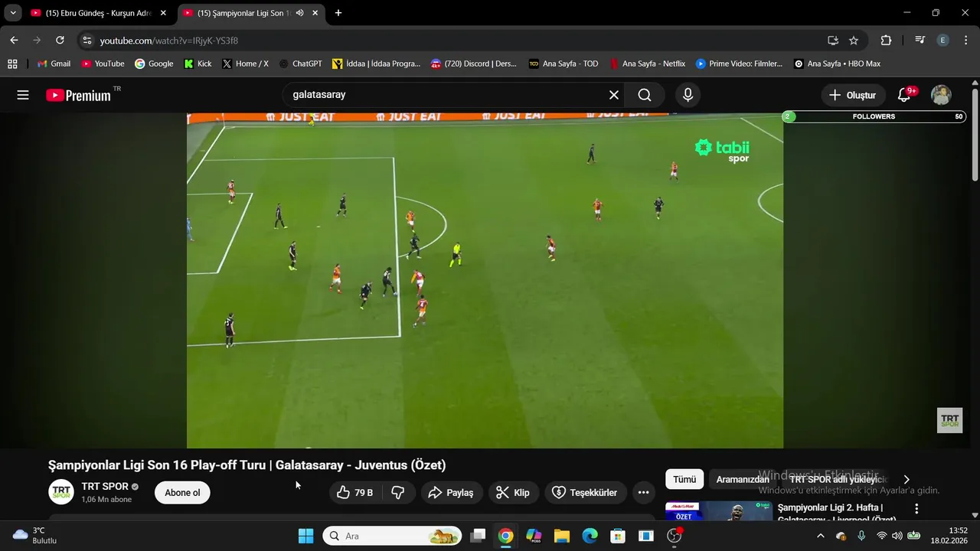This screenshot has width=980, height=551.
Task: Like the video with thumbs up
Action: click(x=354, y=493)
